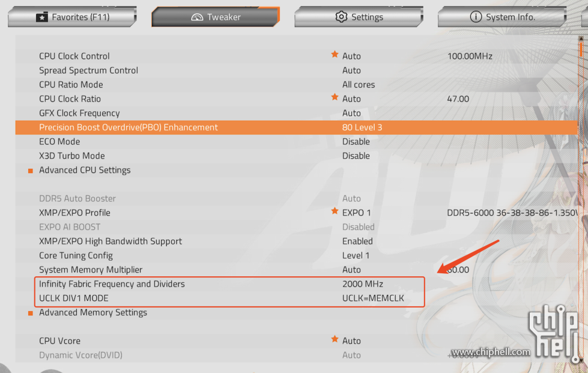Click the Favorites star folder icon
Screen dimensions: 588x373
coord(41,17)
